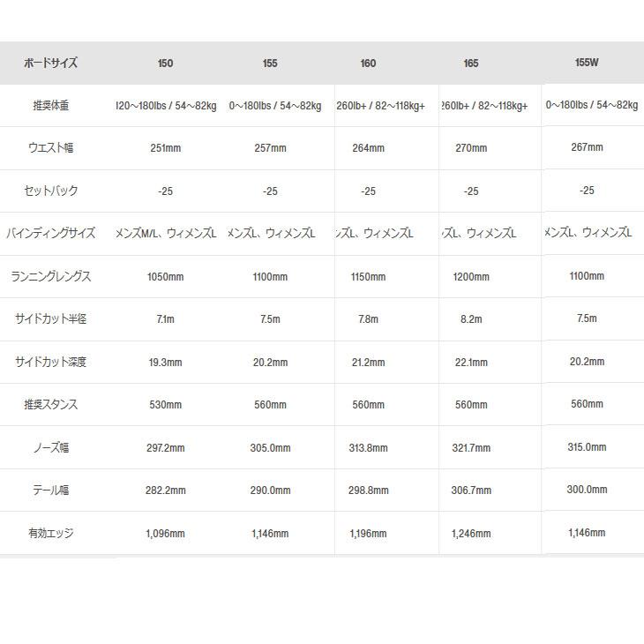Click the 推奨体重 row label
644x644 pixels.
50,106
